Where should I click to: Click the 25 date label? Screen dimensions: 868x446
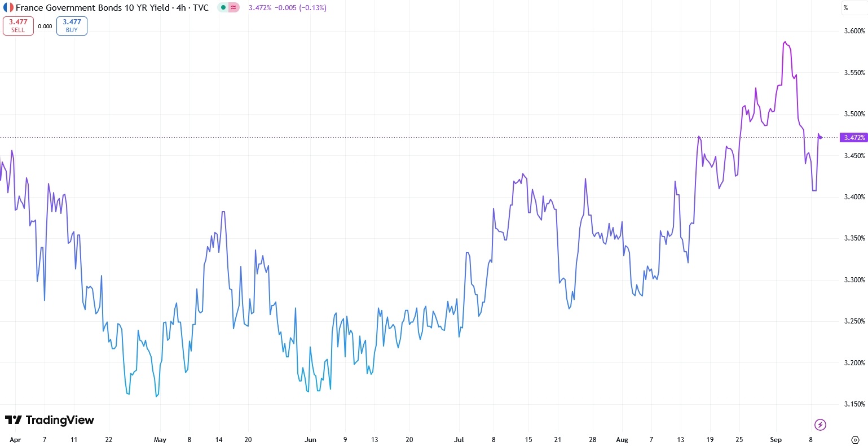[x=739, y=440]
